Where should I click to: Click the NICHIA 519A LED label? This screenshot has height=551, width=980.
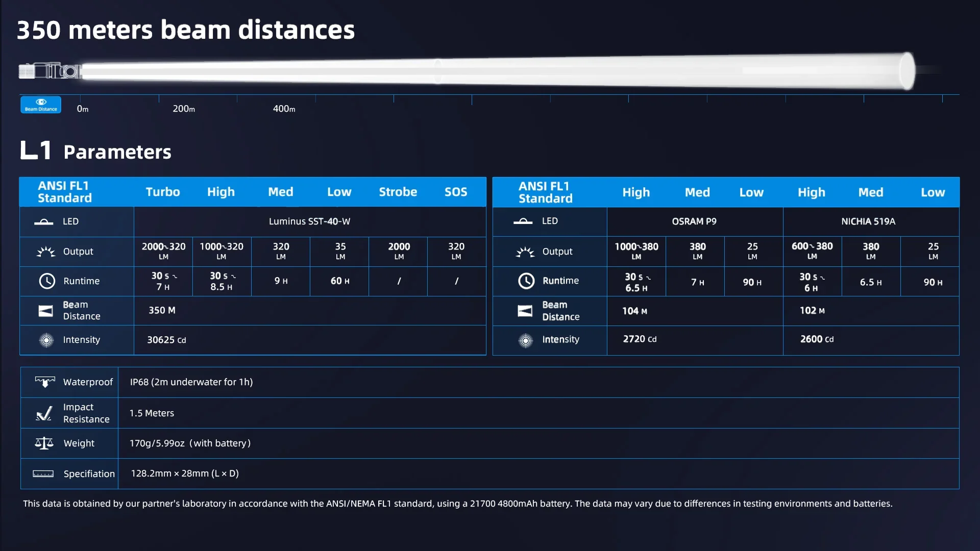tap(868, 221)
